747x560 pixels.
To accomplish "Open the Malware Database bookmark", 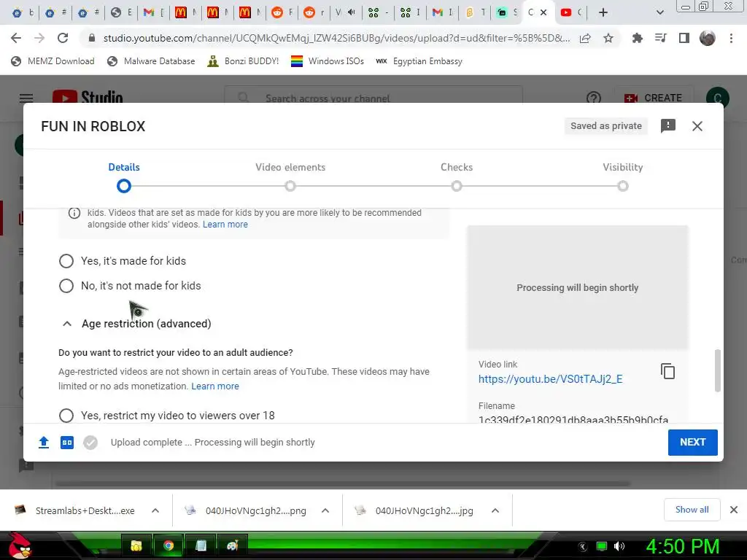I will (151, 61).
